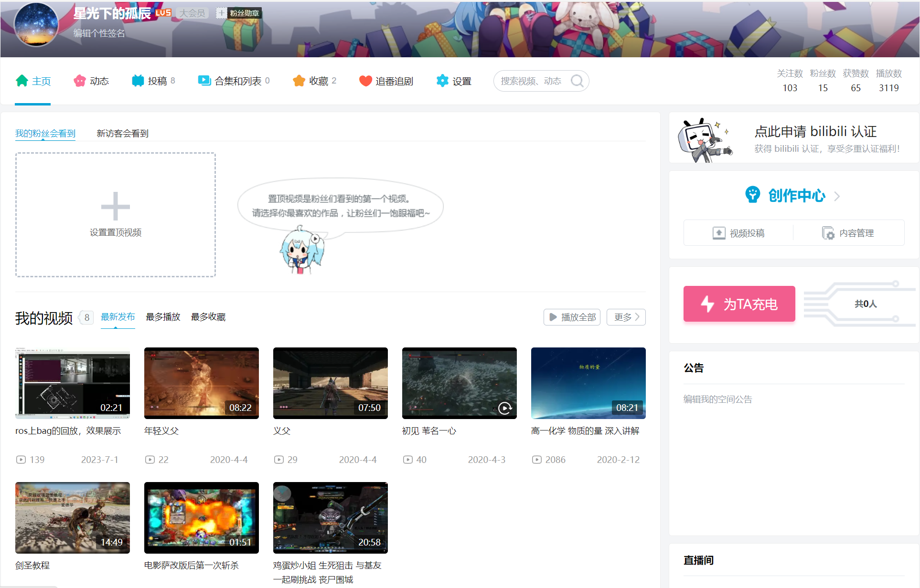Image resolution: width=920 pixels, height=588 pixels.
Task: Click the 创作中心 lightbulb icon
Action: click(753, 195)
